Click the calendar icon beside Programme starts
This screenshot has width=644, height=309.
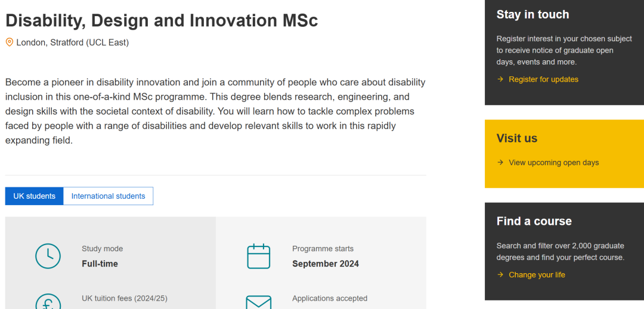point(259,257)
